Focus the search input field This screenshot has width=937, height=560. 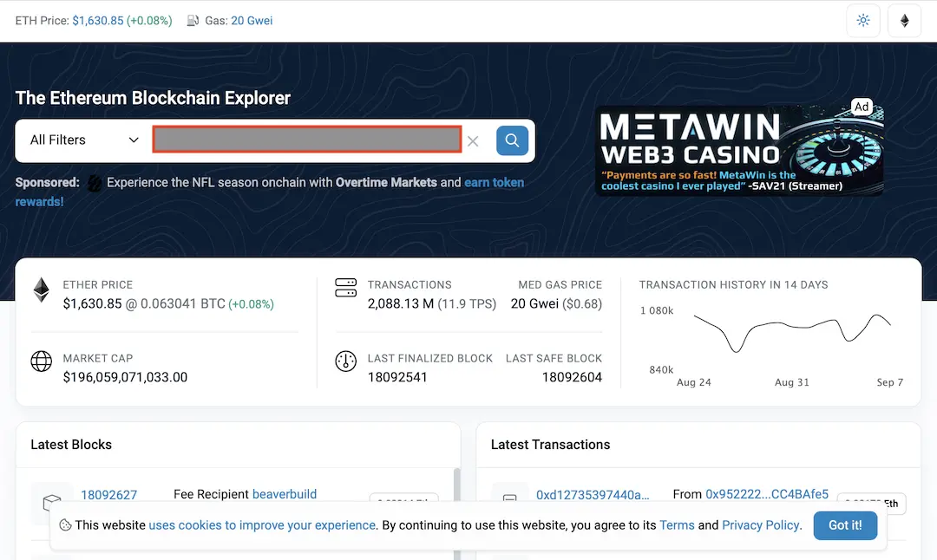click(307, 139)
